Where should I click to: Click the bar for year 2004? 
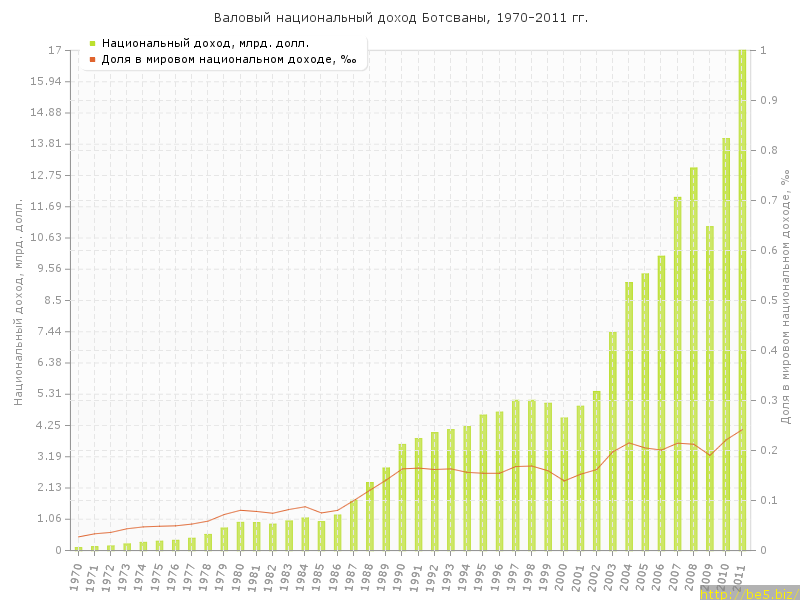click(x=629, y=415)
